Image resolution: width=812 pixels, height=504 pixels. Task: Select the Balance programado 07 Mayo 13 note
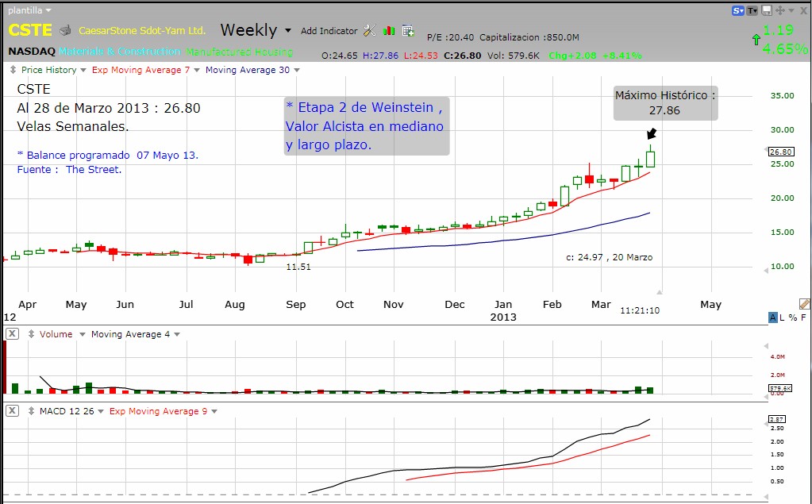coord(108,155)
